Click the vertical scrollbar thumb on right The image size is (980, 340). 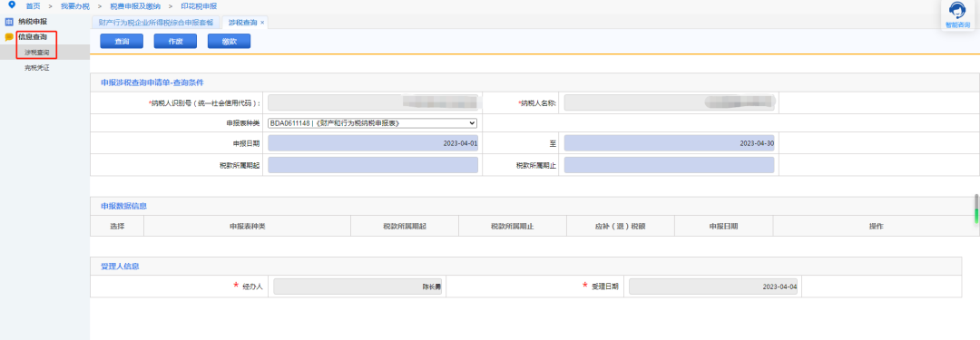coord(976,209)
